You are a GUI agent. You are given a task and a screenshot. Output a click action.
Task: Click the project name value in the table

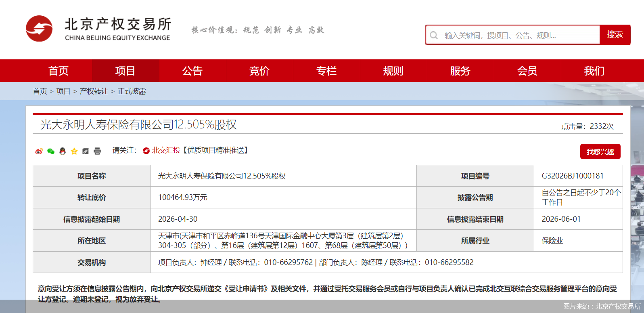pyautogui.click(x=222, y=176)
